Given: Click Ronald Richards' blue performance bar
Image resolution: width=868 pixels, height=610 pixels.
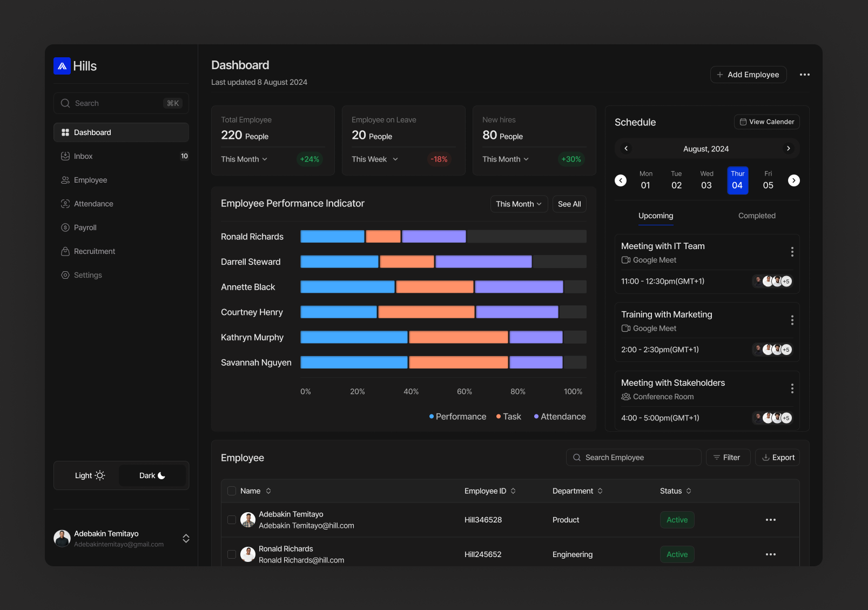Looking at the screenshot, I should click(x=332, y=237).
